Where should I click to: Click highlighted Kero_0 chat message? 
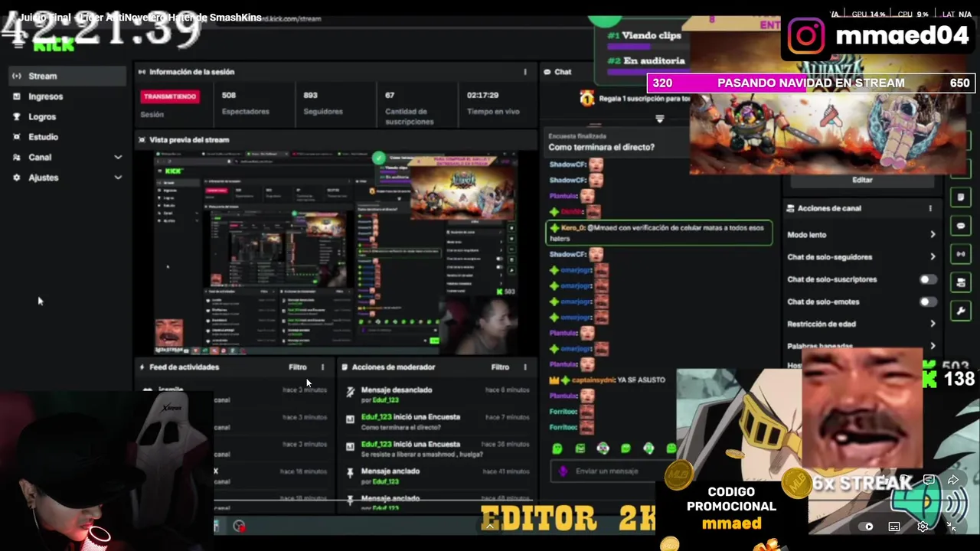(659, 233)
